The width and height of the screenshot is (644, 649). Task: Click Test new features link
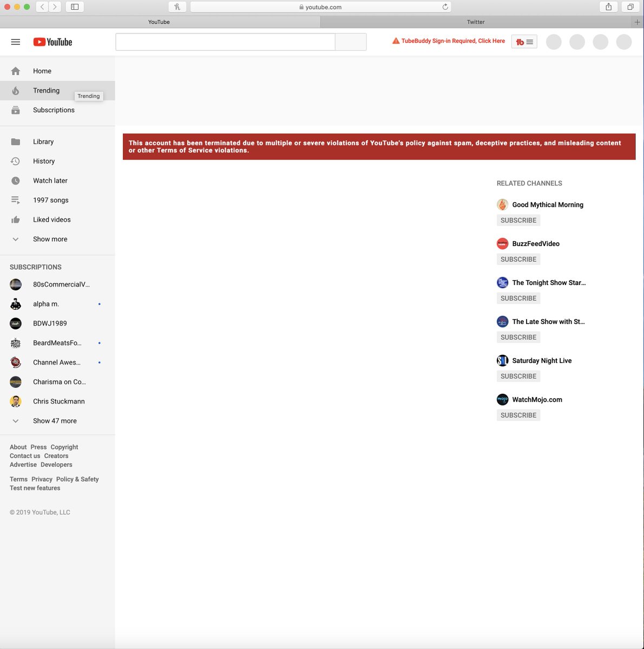35,488
